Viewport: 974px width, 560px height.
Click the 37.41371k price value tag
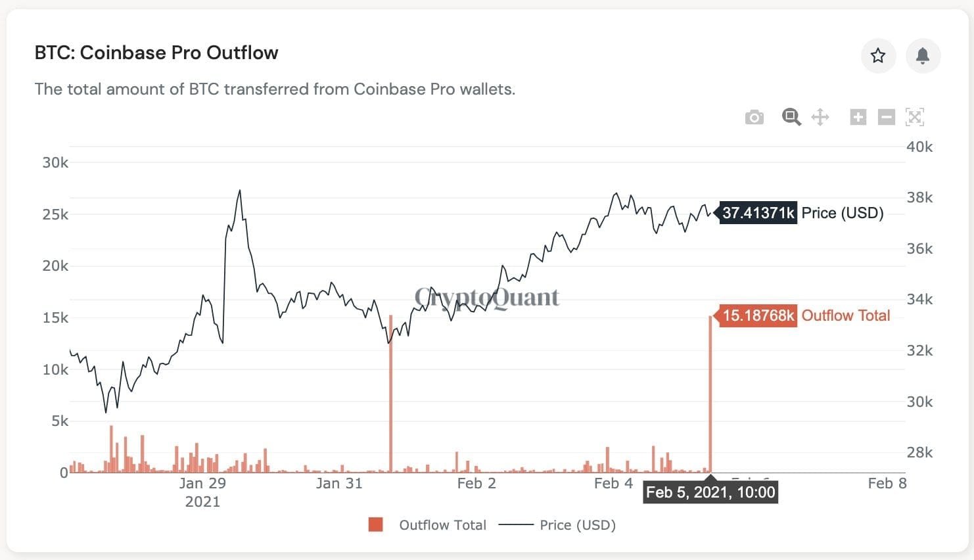tap(756, 213)
